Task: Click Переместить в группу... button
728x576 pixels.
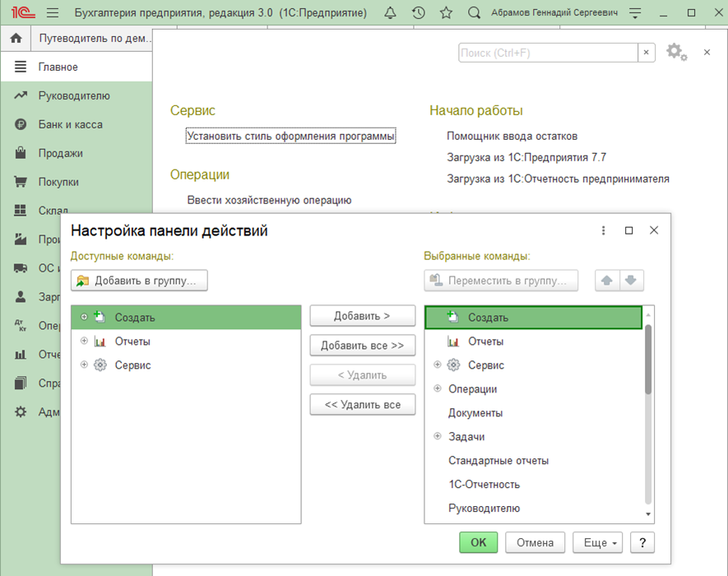Action: point(501,281)
